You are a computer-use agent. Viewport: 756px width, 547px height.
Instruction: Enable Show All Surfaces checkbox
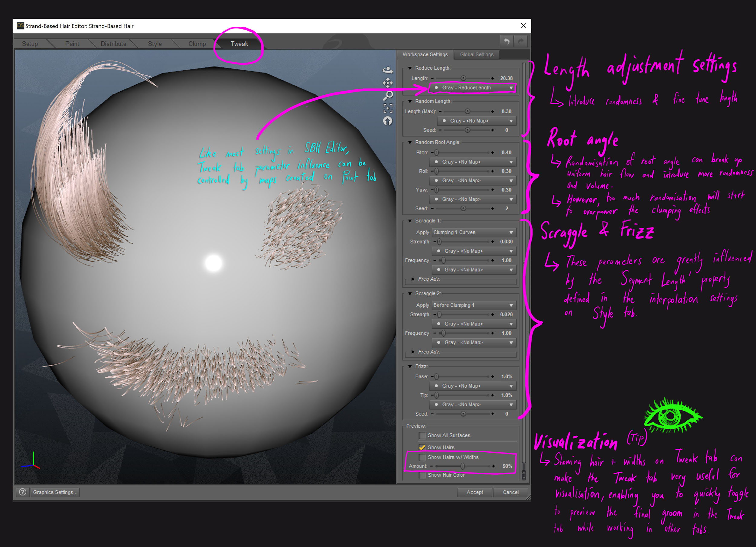[422, 435]
